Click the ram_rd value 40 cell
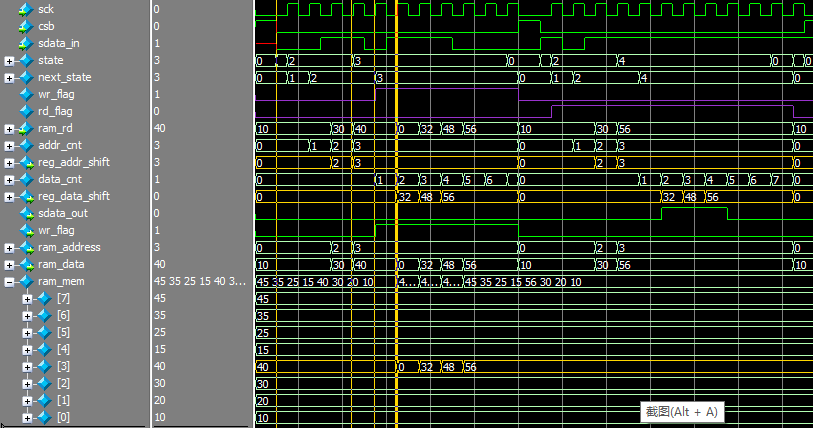The width and height of the screenshot is (813, 428). 159,128
